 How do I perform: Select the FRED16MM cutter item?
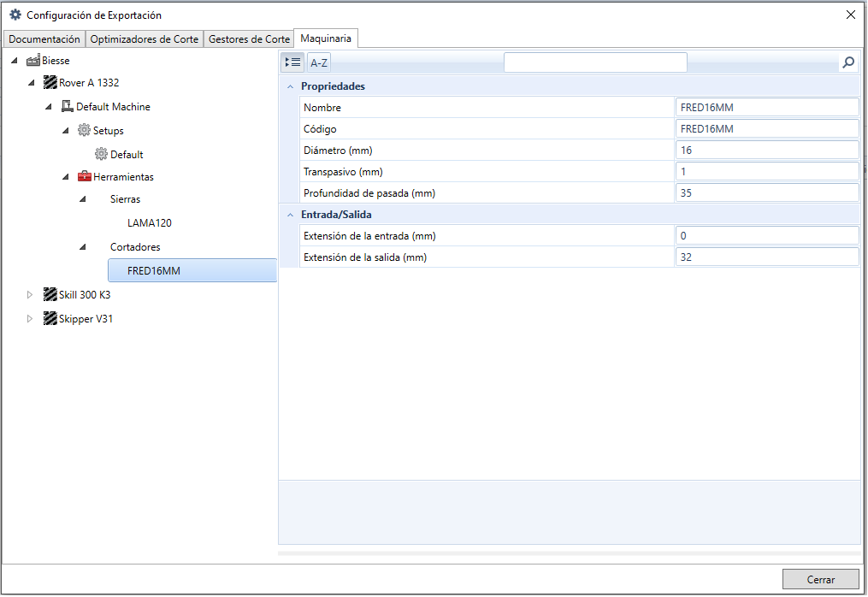[x=192, y=271]
